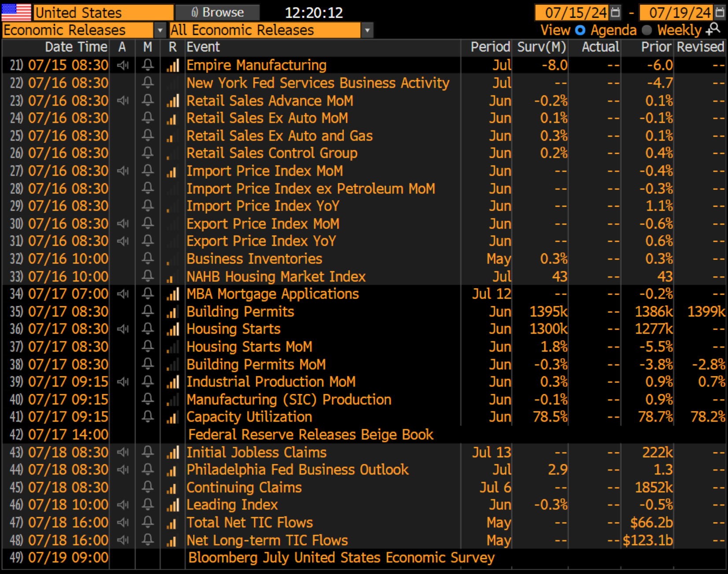Click the speaker icon for Leading Index row
728x574 pixels.
pos(123,505)
